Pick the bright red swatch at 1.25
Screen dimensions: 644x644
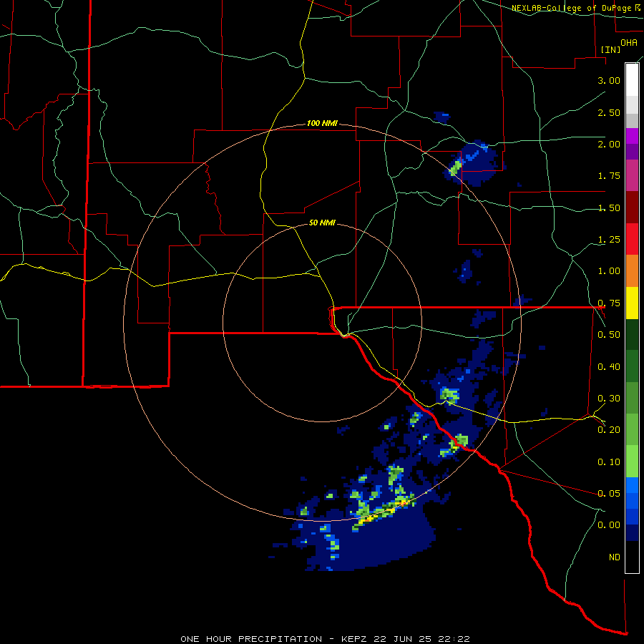tap(632, 239)
